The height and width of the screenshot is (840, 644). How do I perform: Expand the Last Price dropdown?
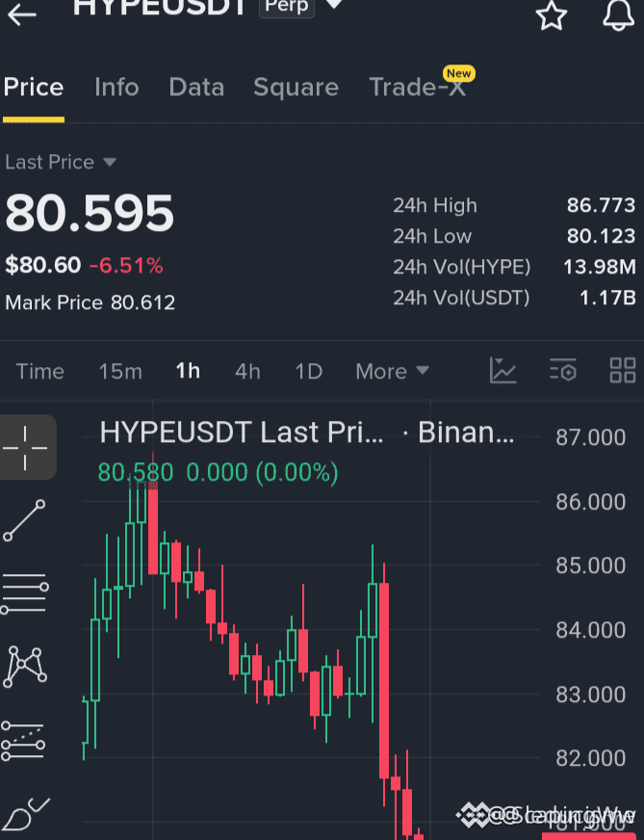click(61, 162)
